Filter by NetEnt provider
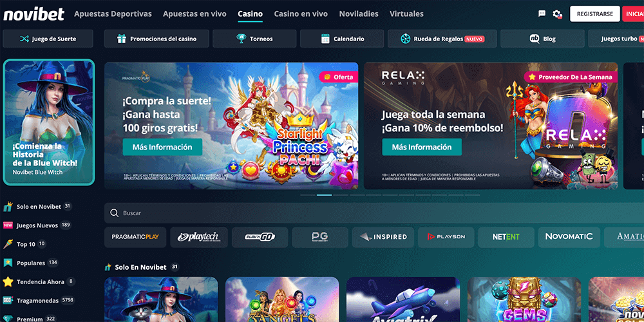644x322 pixels. [506, 237]
